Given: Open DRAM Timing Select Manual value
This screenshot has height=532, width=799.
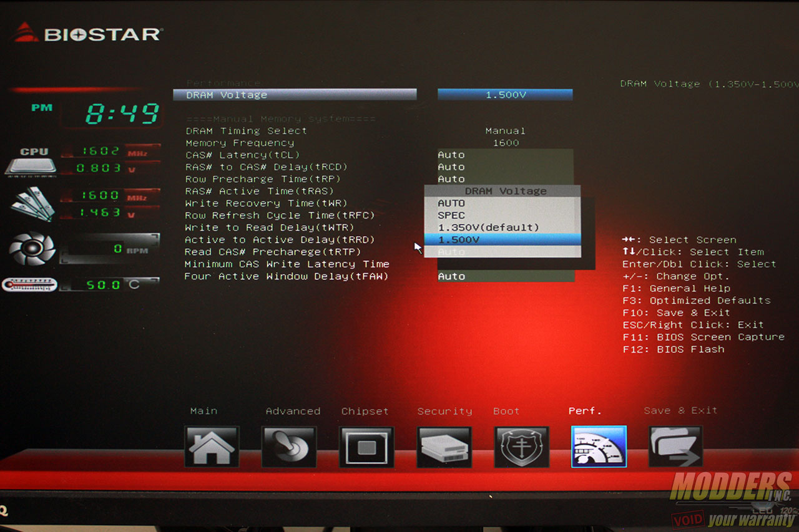Looking at the screenshot, I should pos(505,131).
